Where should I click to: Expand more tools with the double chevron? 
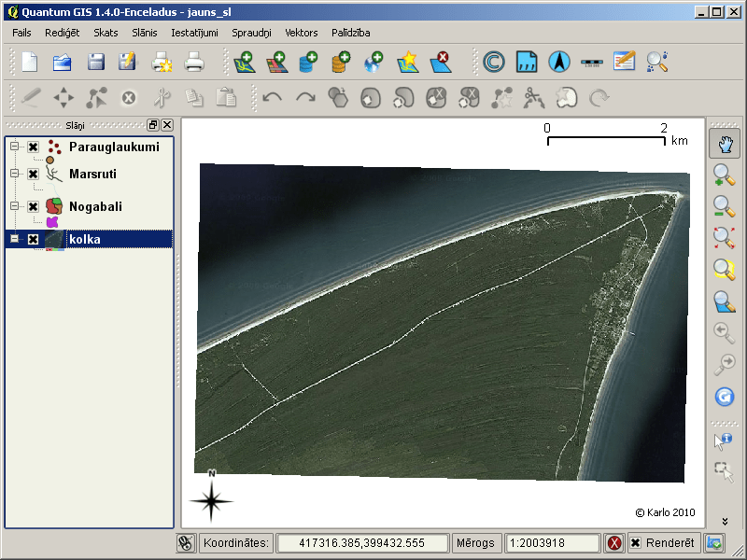[x=725, y=521]
